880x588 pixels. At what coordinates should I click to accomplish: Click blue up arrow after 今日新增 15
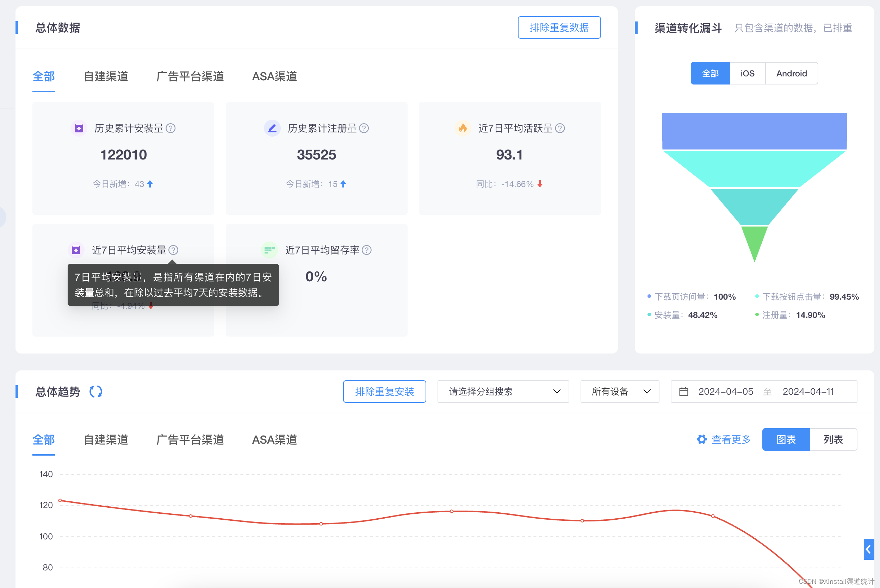click(343, 184)
